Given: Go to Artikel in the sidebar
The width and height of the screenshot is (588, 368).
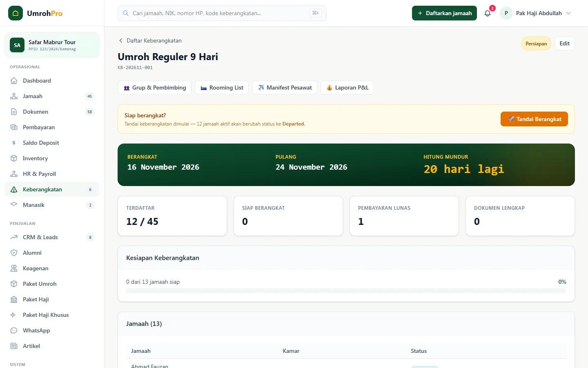Looking at the screenshot, I should 52,346.
